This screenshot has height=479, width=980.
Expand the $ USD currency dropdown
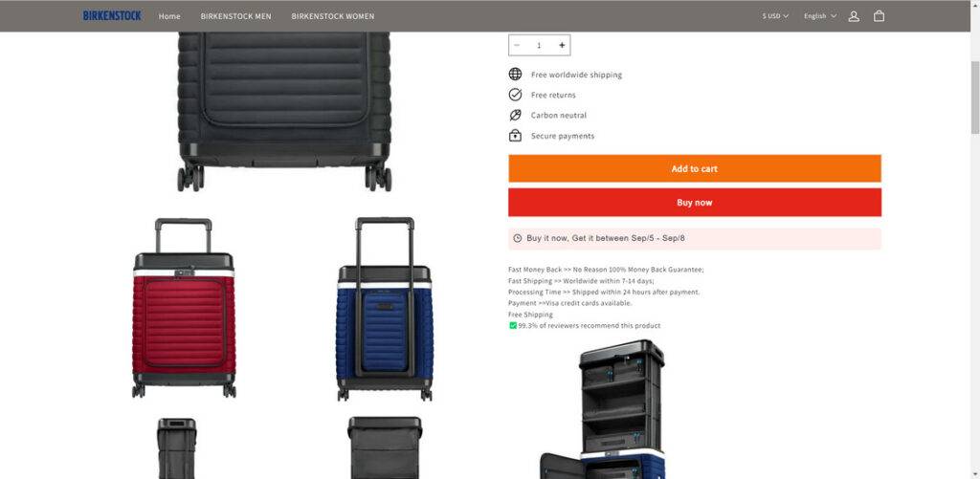point(775,16)
